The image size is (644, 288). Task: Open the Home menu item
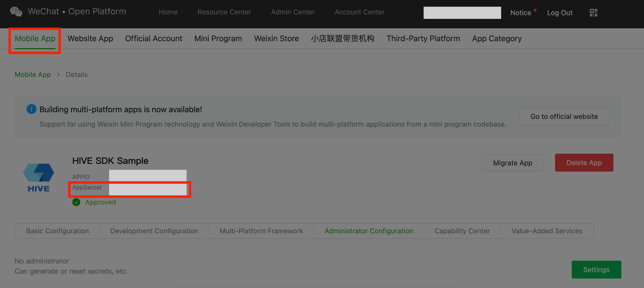tap(168, 12)
